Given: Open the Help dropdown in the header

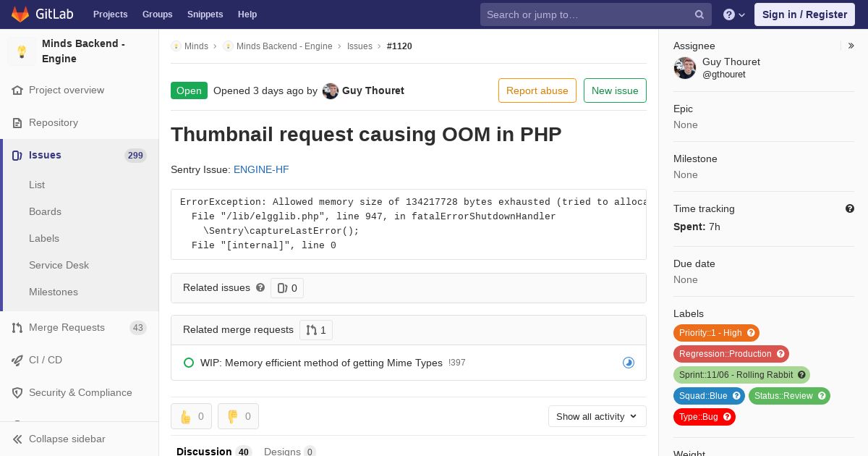Looking at the screenshot, I should tap(733, 14).
